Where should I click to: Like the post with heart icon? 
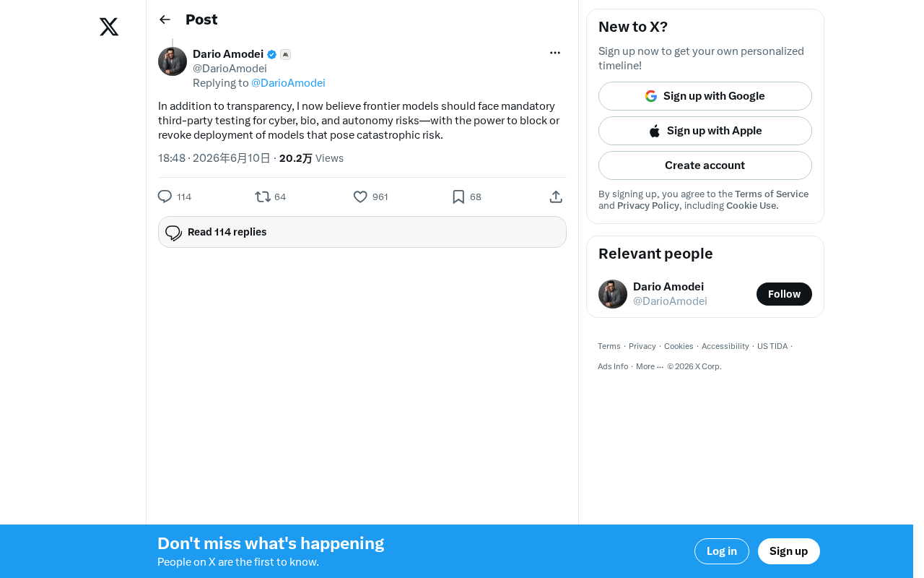(x=360, y=197)
